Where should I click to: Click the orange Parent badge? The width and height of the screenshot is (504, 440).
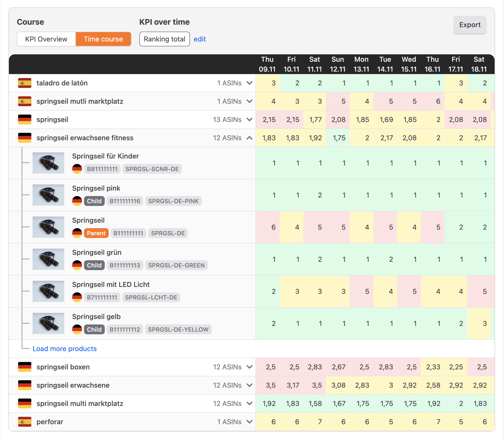pyautogui.click(x=96, y=233)
